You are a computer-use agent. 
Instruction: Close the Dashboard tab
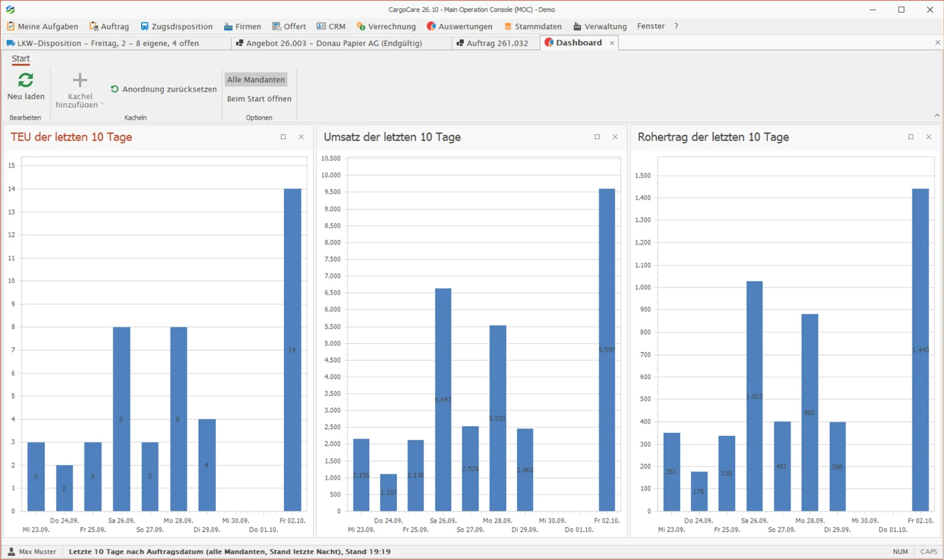pos(612,43)
